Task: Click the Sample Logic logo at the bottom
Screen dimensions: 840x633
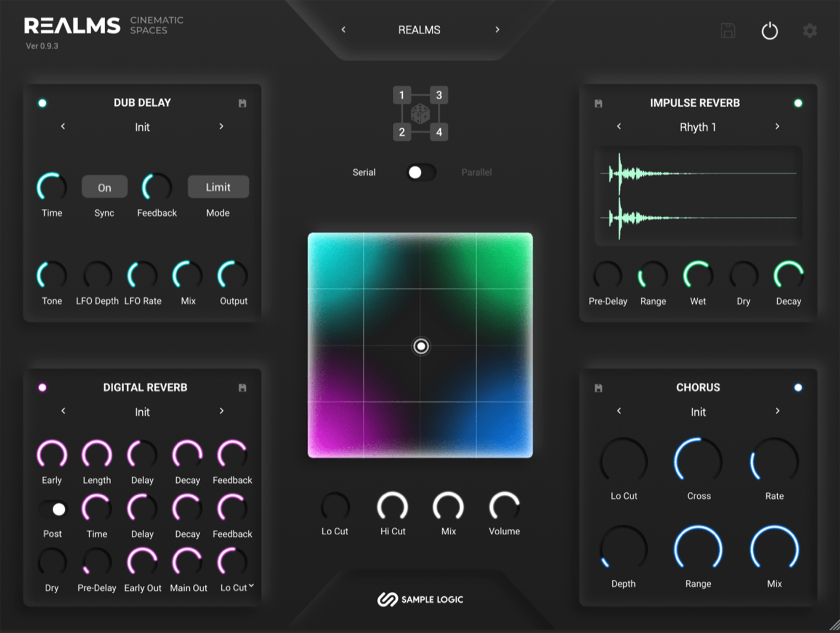Action: click(420, 599)
